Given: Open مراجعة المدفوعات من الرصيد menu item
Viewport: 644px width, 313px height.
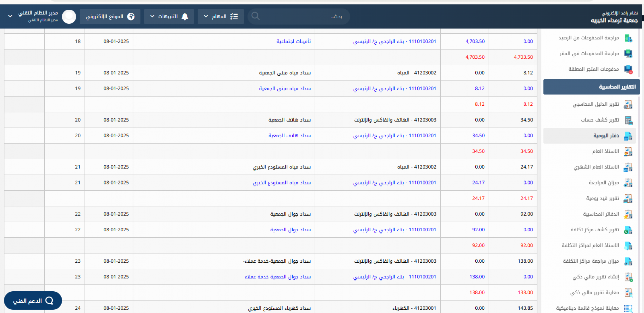Looking at the screenshot, I should click(588, 38).
